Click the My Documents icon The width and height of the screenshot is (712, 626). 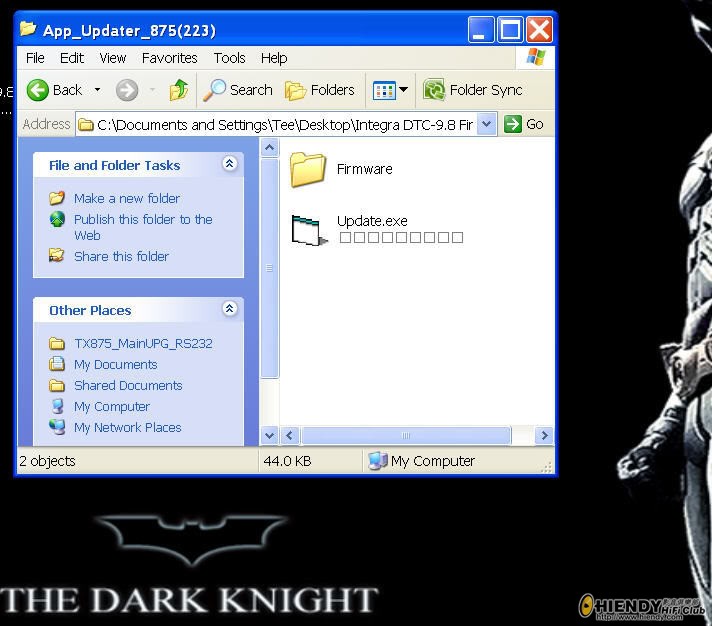coord(57,364)
